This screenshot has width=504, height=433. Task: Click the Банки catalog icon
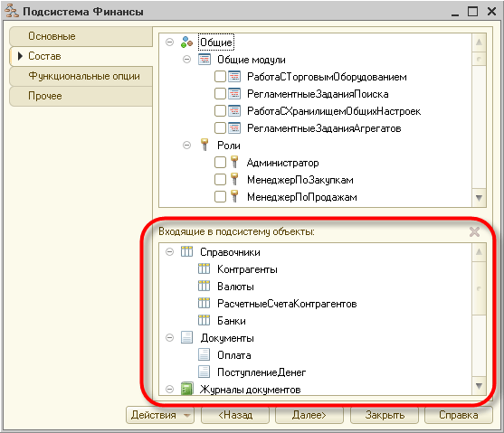204,320
